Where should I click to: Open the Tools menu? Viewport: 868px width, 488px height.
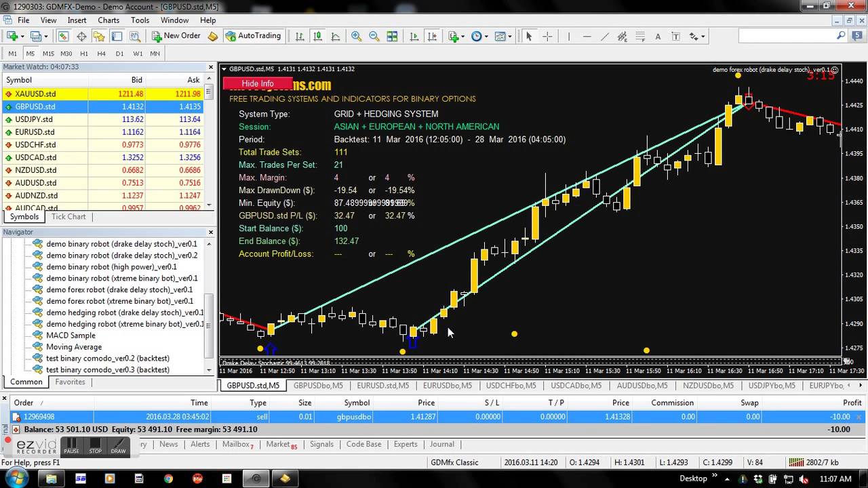[140, 20]
